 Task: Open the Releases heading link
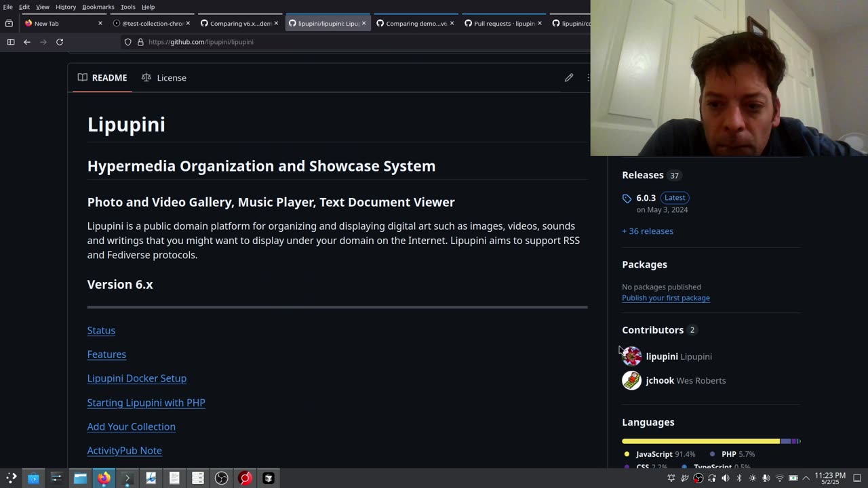coord(643,175)
